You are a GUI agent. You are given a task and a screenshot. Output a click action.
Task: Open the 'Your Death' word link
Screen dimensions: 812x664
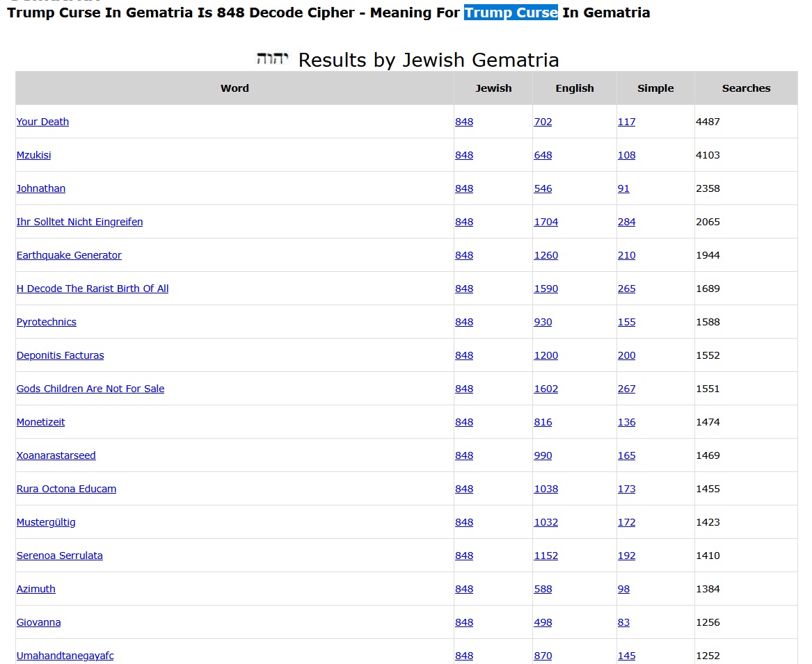pos(42,122)
